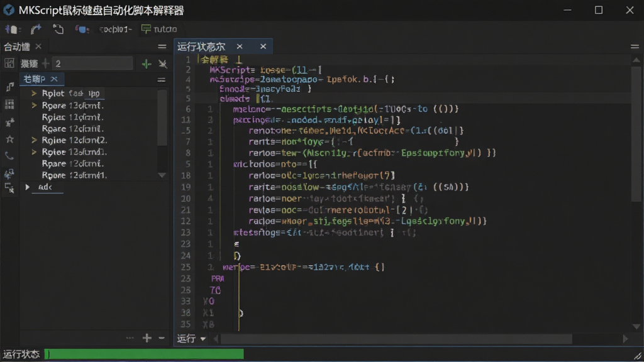Click the 运行状态 label in status bar
The image size is (644, 362).
tap(21, 354)
